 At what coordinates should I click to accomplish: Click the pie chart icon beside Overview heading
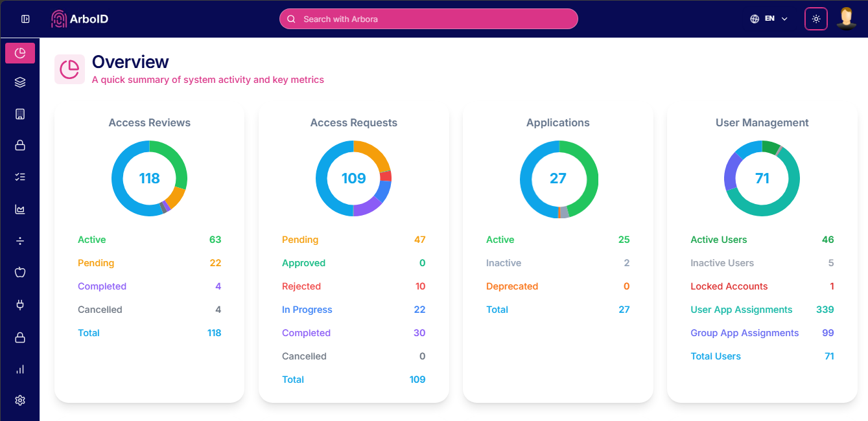(x=69, y=69)
